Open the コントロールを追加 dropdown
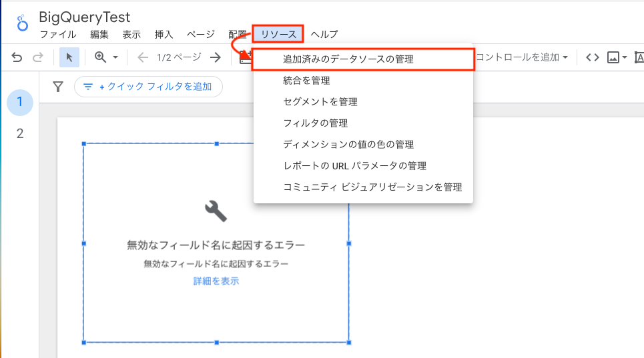This screenshot has height=358, width=644. click(x=522, y=57)
